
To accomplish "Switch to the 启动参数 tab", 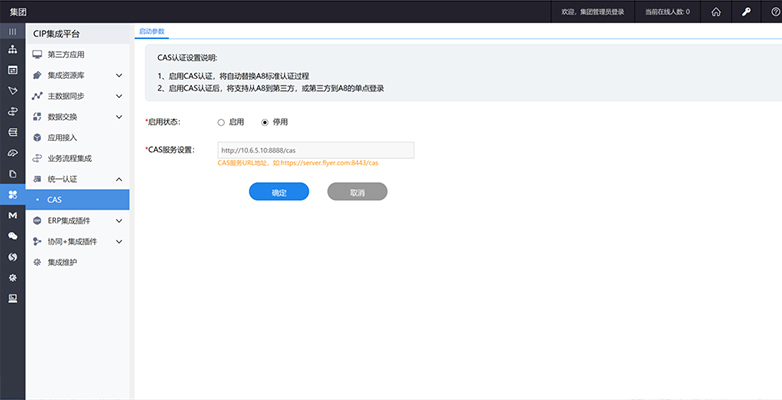I will click(151, 32).
